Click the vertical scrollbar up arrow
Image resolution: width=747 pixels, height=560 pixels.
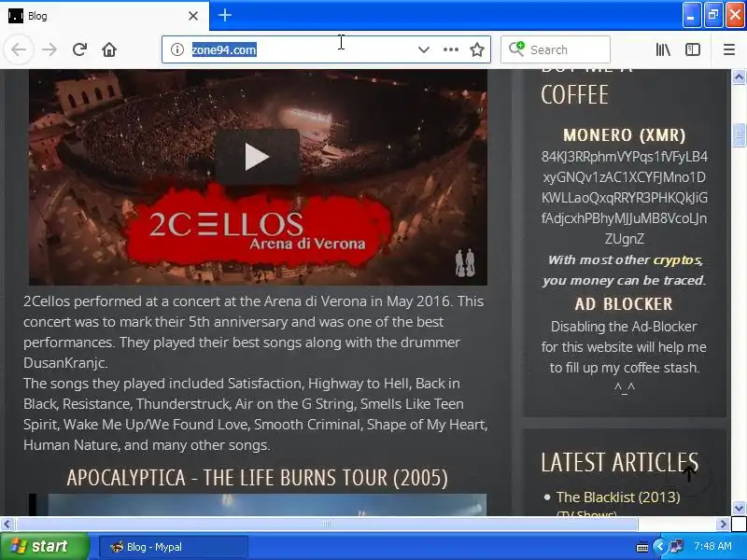pyautogui.click(x=739, y=77)
